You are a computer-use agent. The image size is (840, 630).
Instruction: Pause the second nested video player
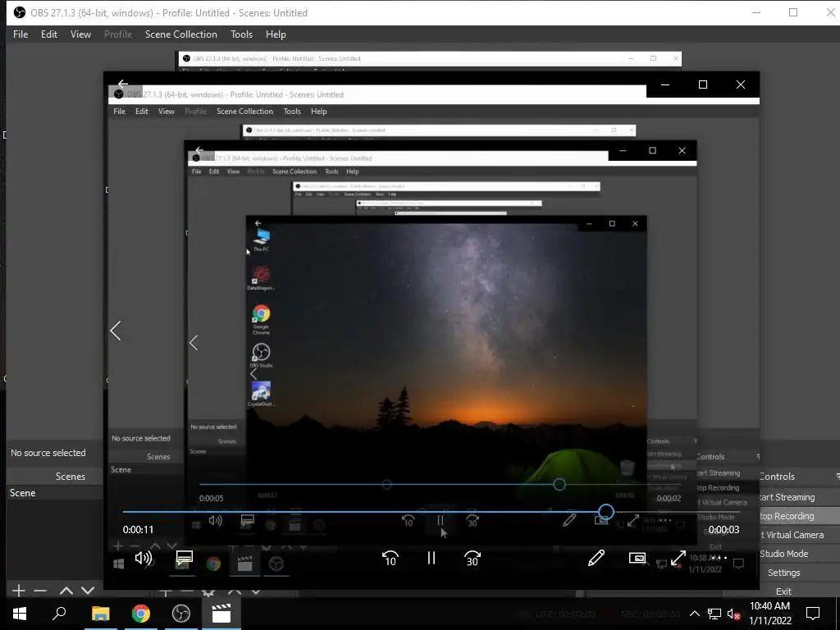tap(441, 520)
